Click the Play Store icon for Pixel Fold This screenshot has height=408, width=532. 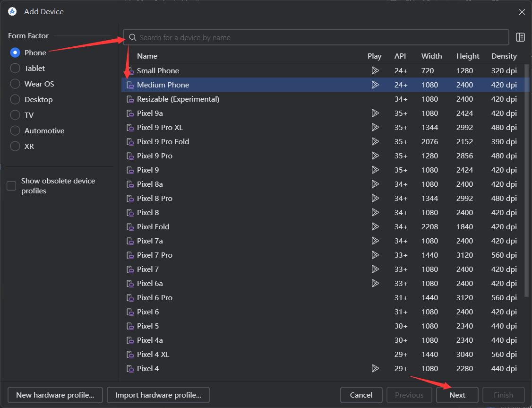click(375, 226)
